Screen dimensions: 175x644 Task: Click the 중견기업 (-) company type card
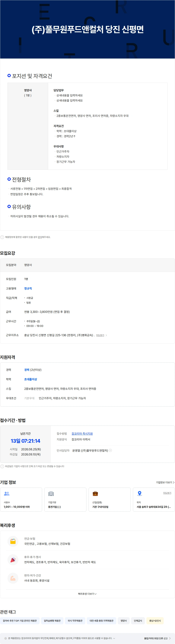click(x=65, y=499)
